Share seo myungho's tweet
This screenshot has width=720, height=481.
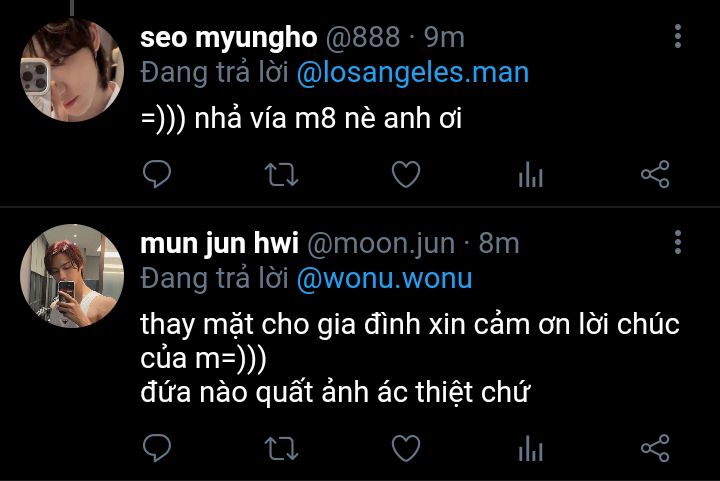click(x=655, y=174)
